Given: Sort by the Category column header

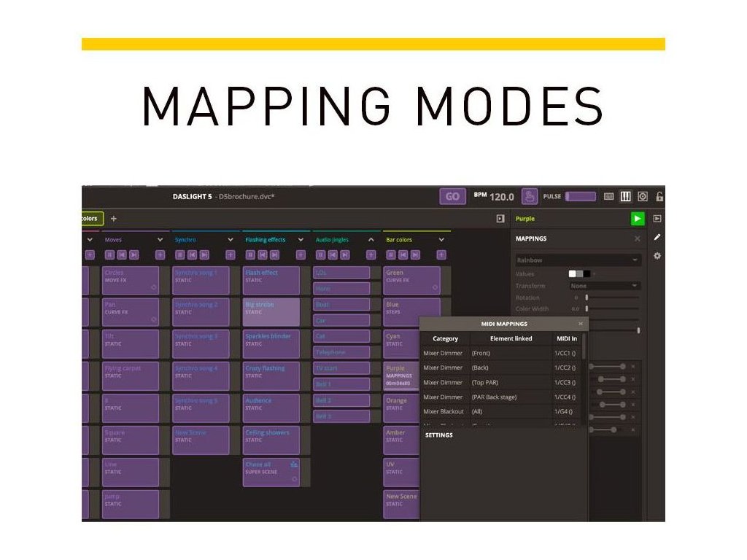Looking at the screenshot, I should click(x=446, y=338).
